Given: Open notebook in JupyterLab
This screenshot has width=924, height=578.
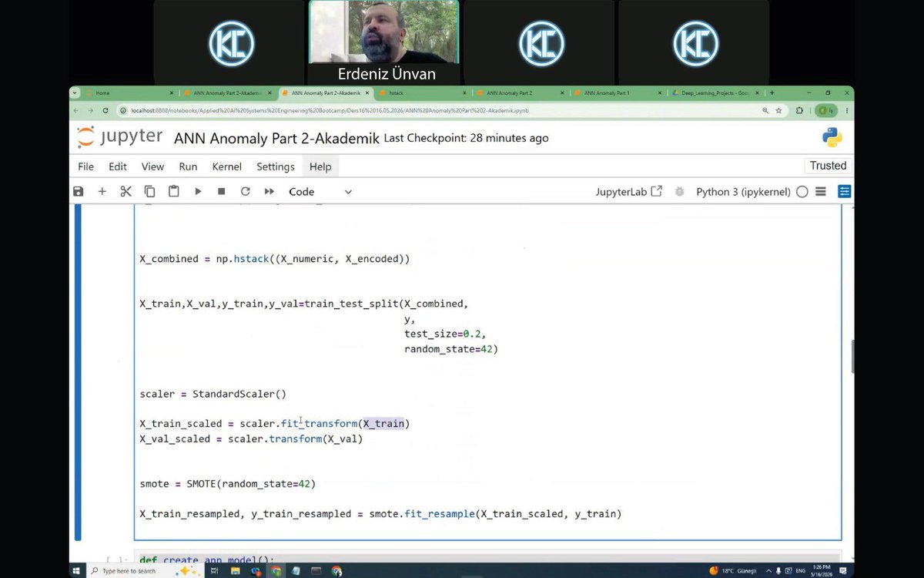Looking at the screenshot, I should [628, 192].
